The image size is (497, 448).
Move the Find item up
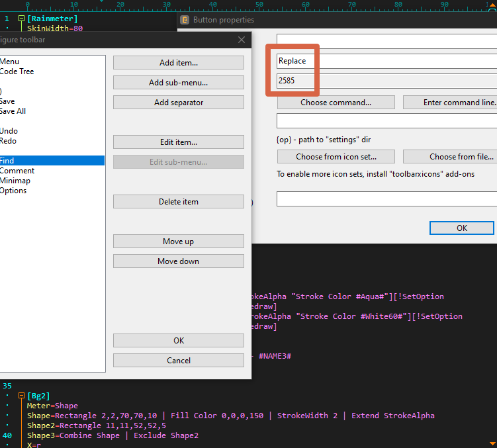click(179, 242)
